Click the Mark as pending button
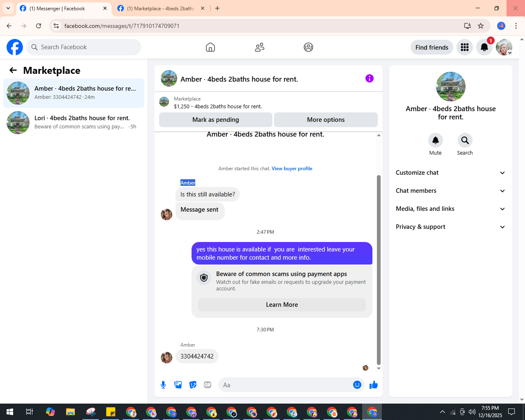The height and width of the screenshot is (420, 525). click(x=216, y=120)
